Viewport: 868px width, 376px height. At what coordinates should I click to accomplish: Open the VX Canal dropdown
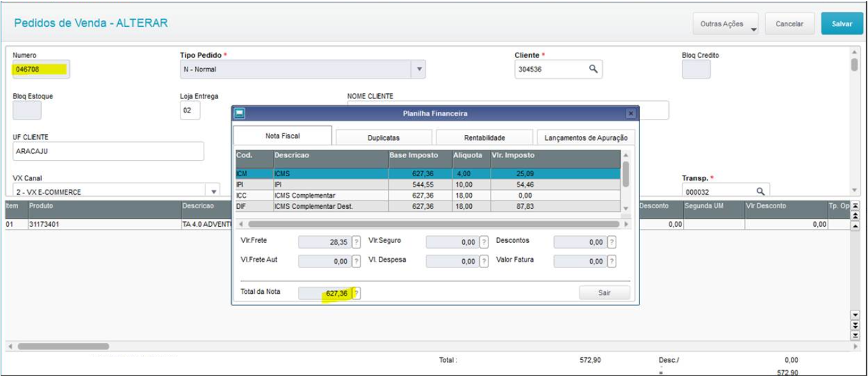214,192
